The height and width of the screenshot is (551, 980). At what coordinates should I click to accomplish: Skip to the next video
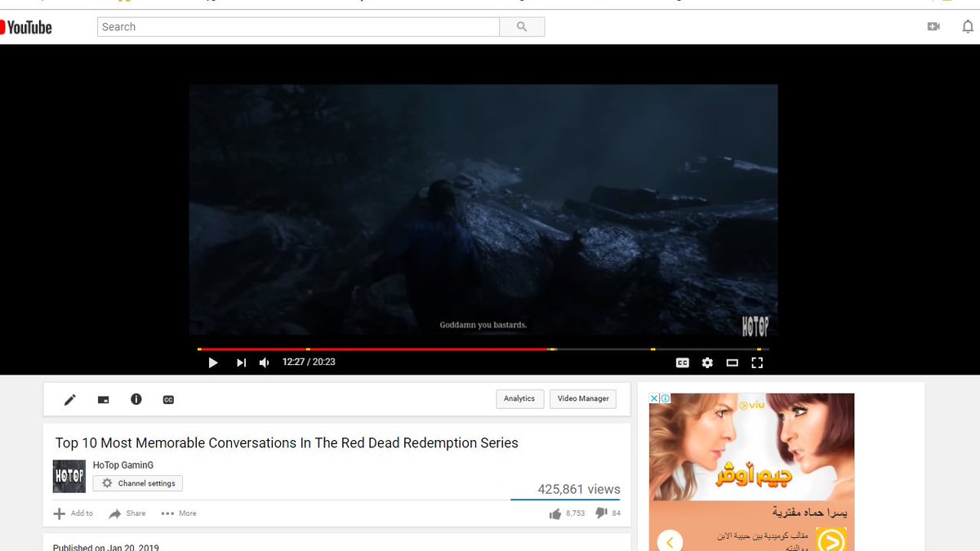pyautogui.click(x=241, y=362)
